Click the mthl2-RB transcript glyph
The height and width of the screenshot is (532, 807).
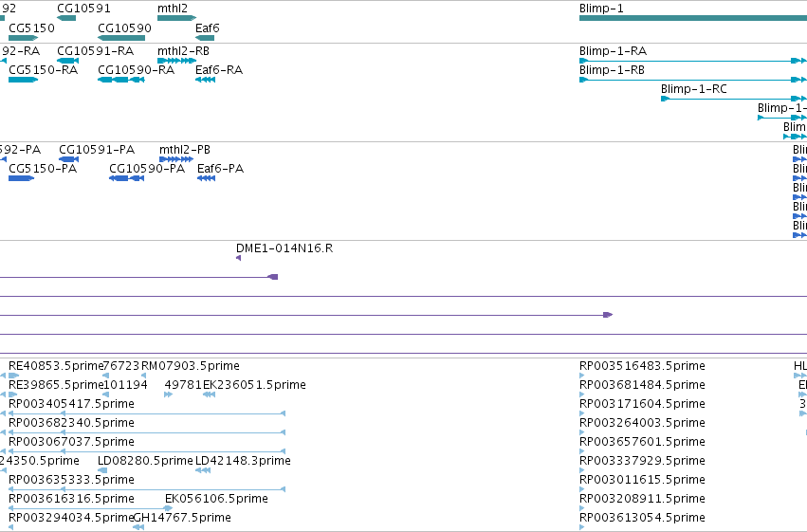point(177,61)
